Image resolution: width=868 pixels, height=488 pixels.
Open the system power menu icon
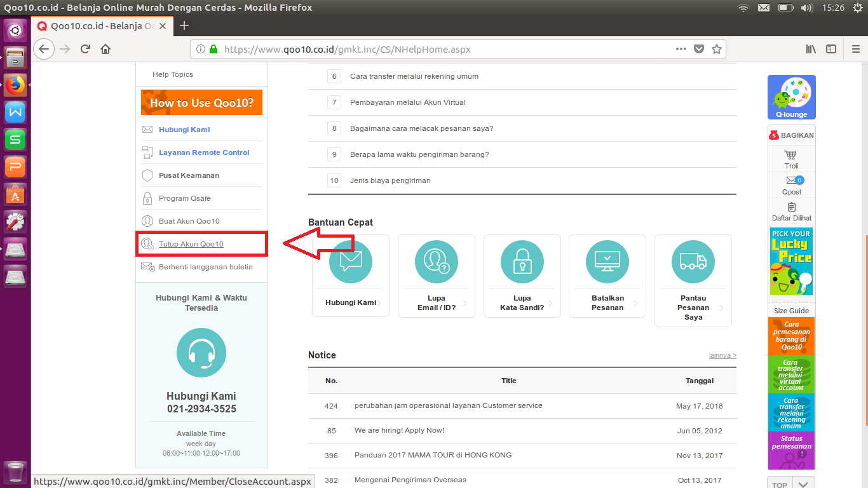[x=858, y=8]
